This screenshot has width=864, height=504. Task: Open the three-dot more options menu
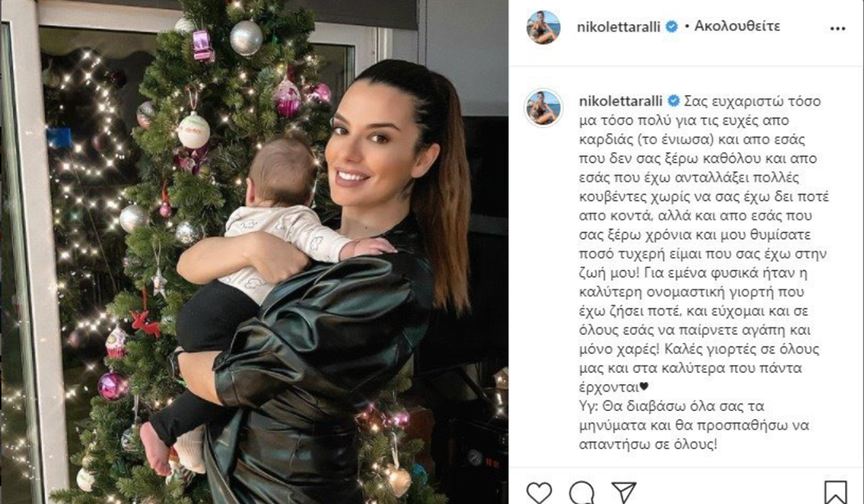tap(837, 28)
